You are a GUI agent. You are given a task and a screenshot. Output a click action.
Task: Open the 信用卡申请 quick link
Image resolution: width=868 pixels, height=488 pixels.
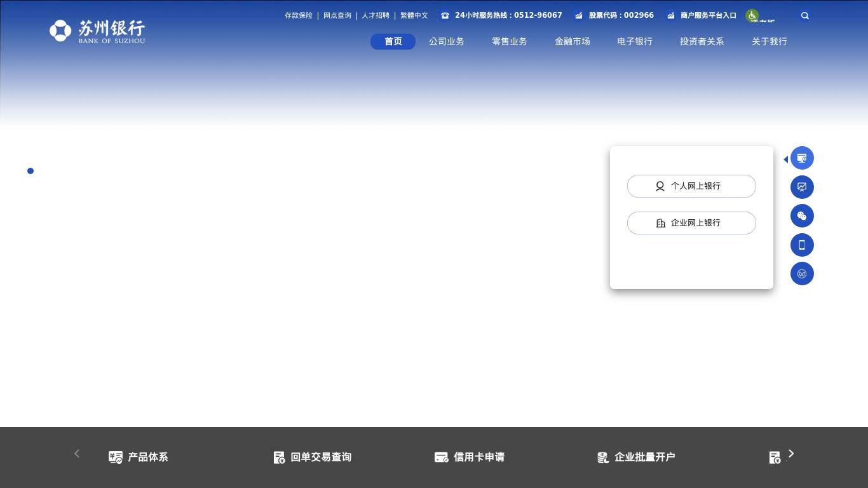470,457
